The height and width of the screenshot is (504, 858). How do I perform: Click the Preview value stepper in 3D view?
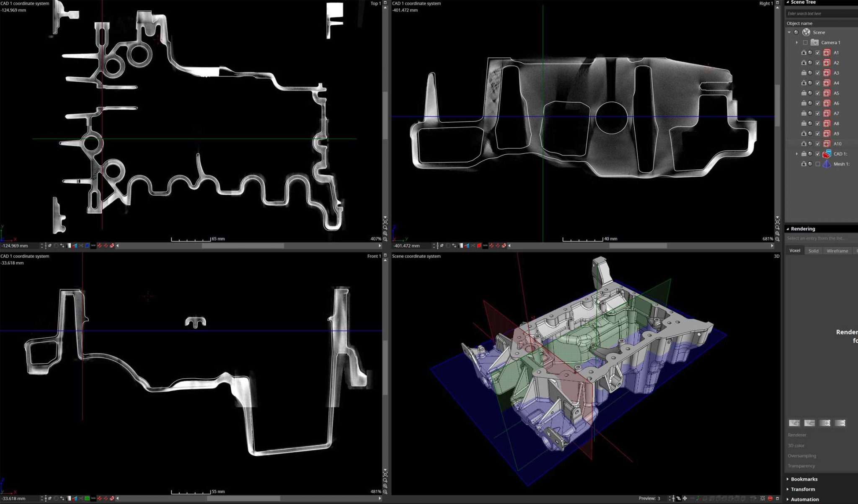click(x=669, y=499)
